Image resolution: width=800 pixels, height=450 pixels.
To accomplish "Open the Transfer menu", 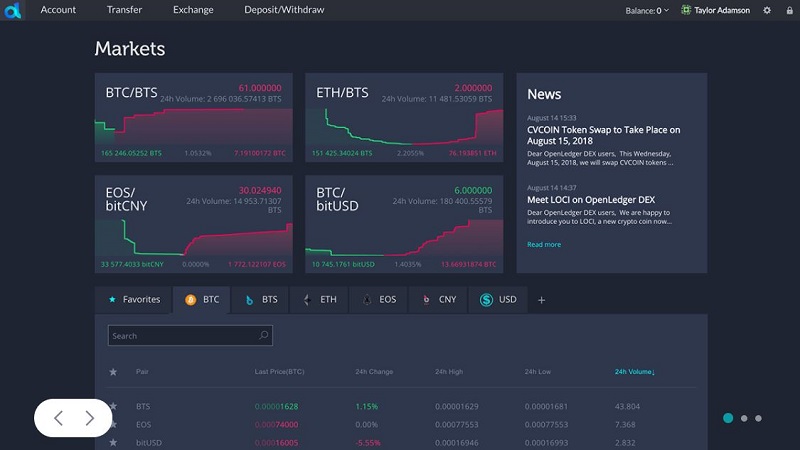I will (x=124, y=10).
